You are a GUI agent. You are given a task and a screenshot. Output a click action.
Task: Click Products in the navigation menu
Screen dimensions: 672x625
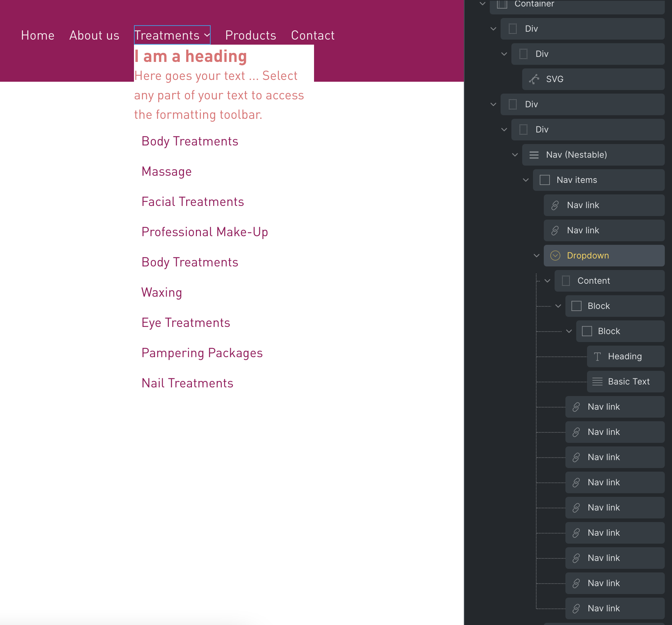click(251, 35)
